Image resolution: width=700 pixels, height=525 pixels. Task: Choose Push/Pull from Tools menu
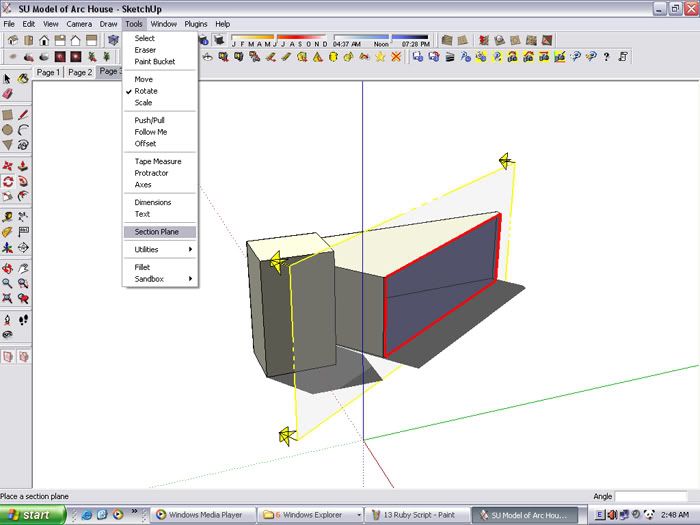(159, 120)
